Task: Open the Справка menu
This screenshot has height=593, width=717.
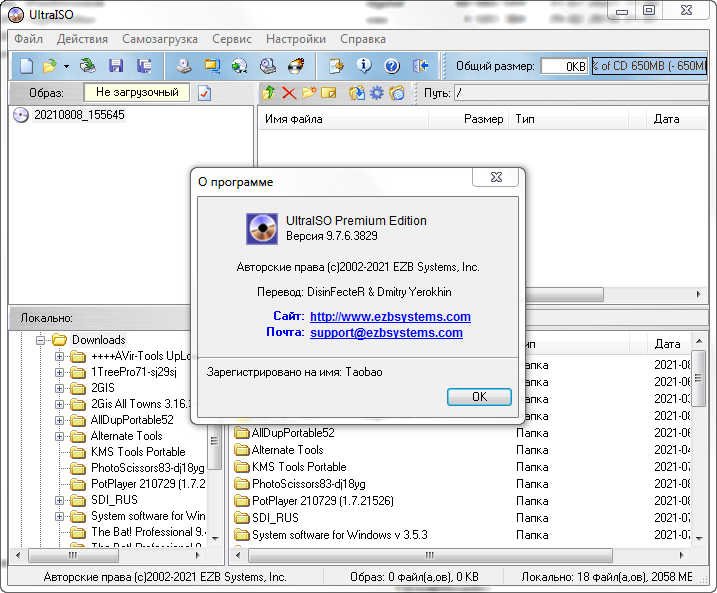Action: (363, 39)
